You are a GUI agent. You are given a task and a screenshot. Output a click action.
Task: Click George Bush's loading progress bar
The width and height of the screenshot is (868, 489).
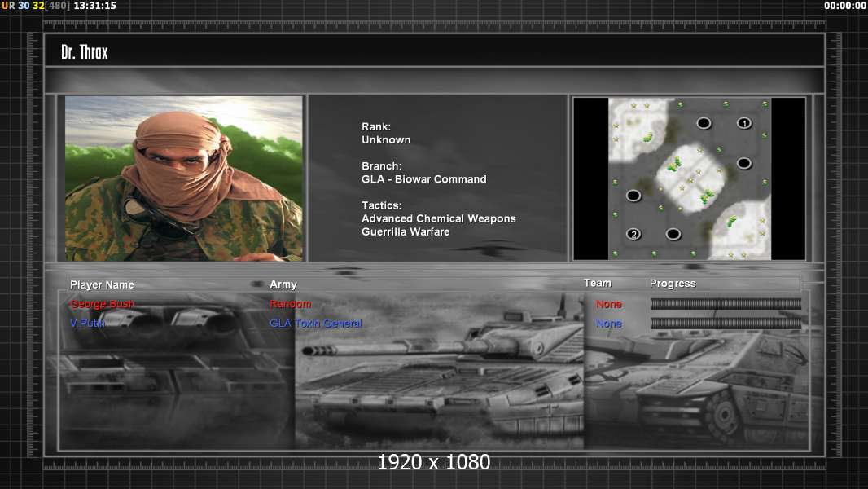(726, 303)
